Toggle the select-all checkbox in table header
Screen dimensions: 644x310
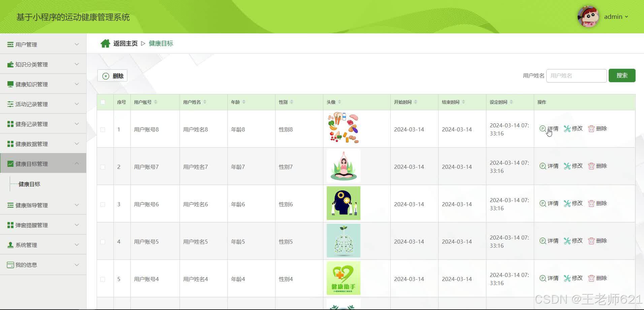[x=103, y=102]
